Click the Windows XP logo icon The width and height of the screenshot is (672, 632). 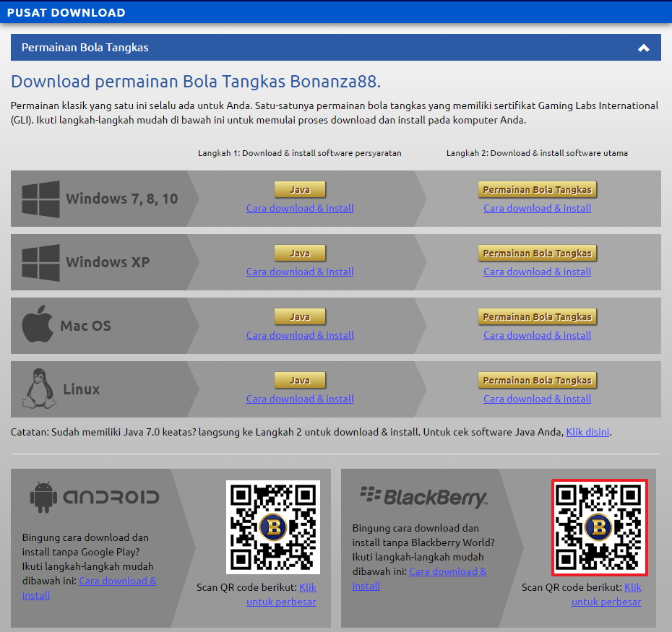tap(40, 263)
